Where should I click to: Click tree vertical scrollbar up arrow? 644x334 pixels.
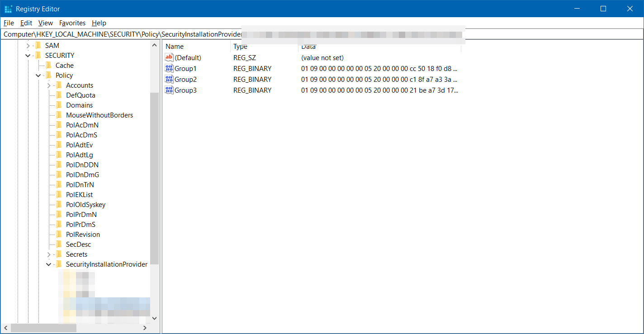click(155, 45)
